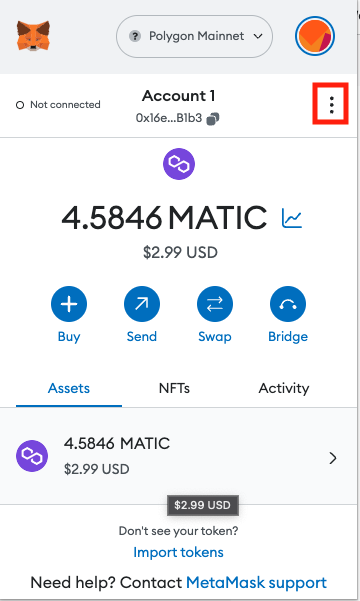Screen dimensions: 360x601
Task: Click the Buy plus icon
Action: [69, 304]
